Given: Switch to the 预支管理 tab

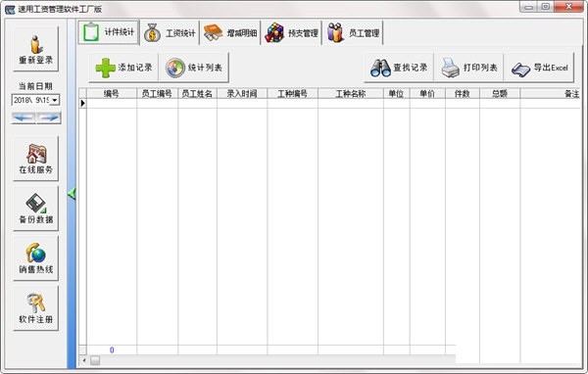Looking at the screenshot, I should tap(291, 33).
